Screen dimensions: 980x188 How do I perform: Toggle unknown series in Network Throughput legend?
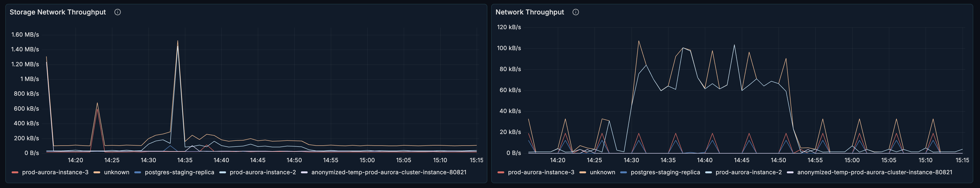[597, 172]
